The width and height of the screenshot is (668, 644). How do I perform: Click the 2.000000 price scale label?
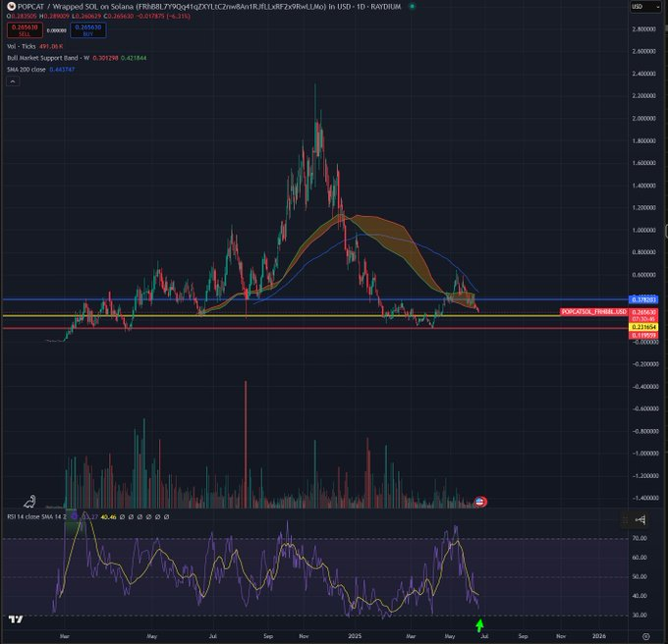[x=643, y=119]
